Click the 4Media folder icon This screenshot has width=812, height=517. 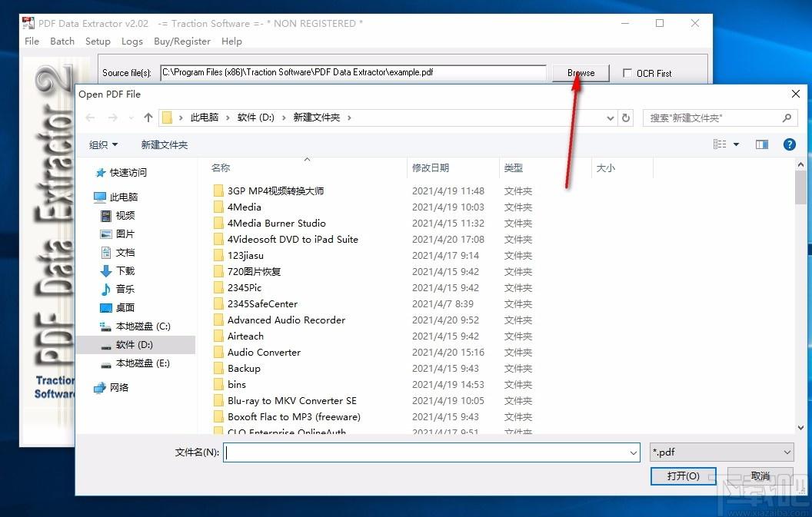[x=218, y=207]
